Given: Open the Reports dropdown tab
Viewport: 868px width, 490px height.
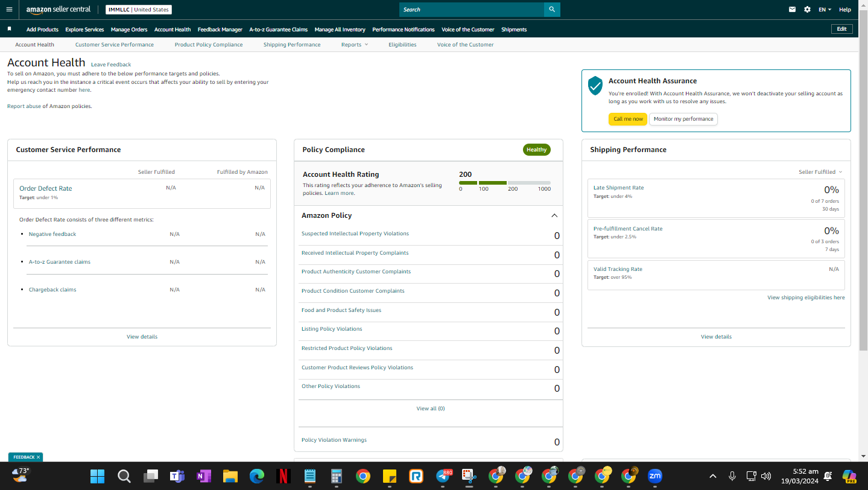Looking at the screenshot, I should click(x=354, y=45).
